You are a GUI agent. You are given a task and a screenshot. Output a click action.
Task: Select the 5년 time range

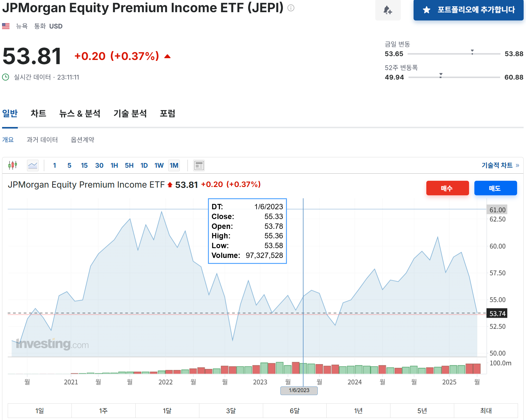tap(422, 411)
